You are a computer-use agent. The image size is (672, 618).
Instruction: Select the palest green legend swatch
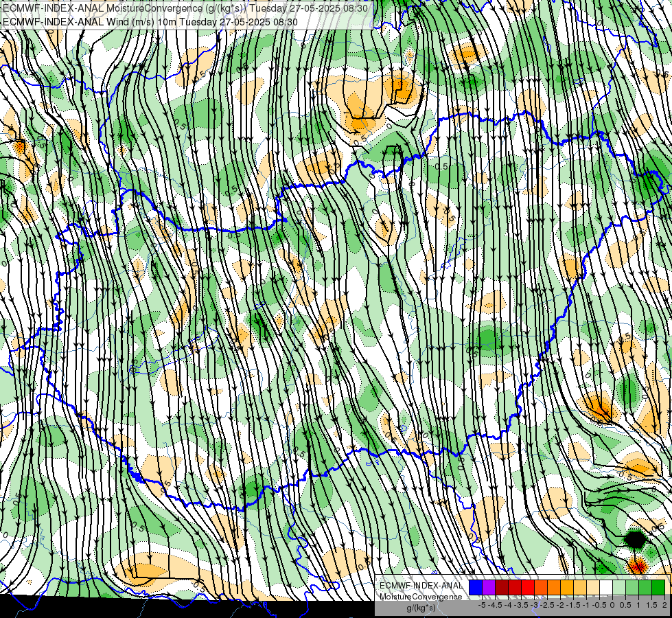click(x=619, y=588)
